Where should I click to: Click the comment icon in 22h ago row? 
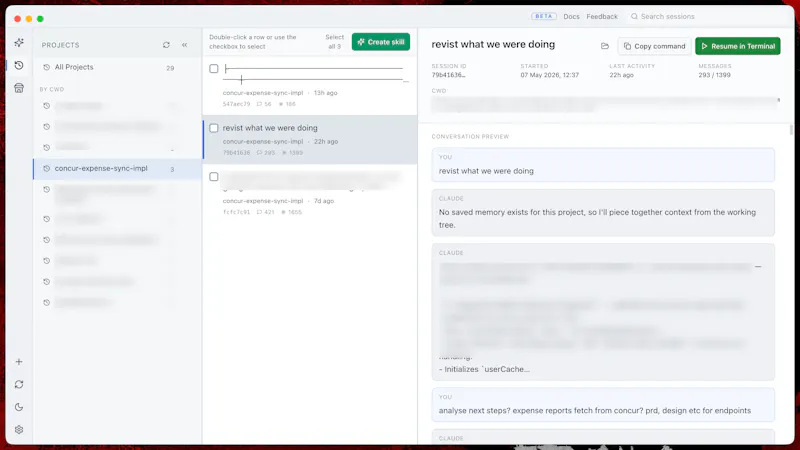259,153
